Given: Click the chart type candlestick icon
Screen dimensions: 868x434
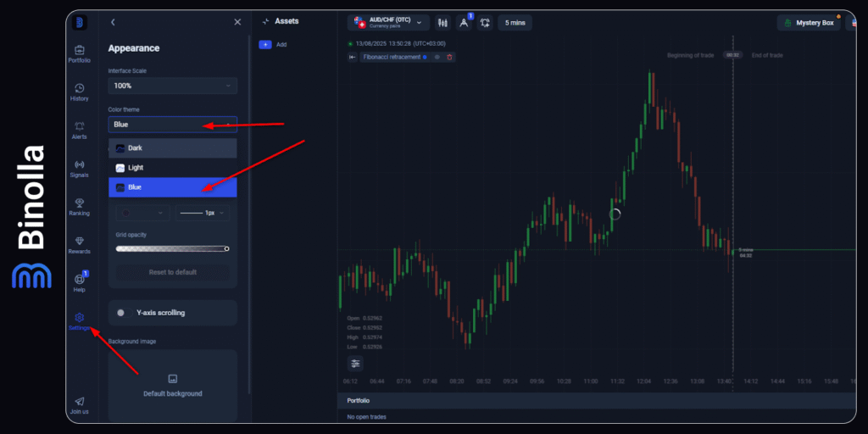Looking at the screenshot, I should [442, 23].
